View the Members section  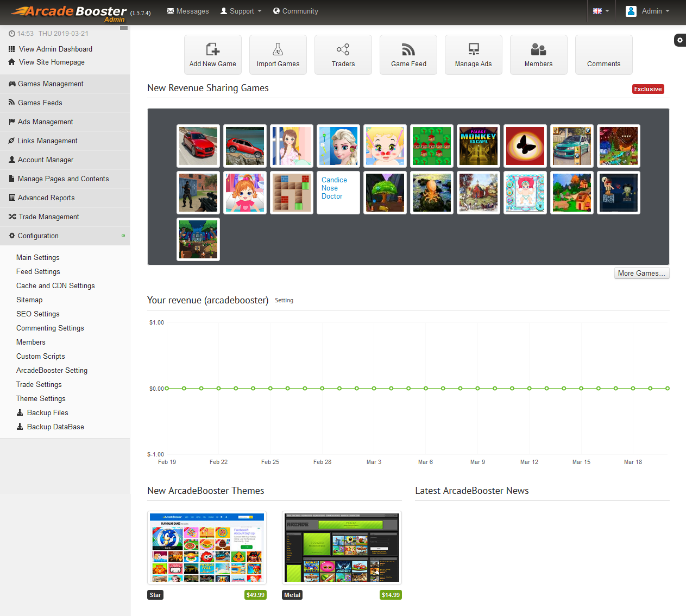click(538, 54)
